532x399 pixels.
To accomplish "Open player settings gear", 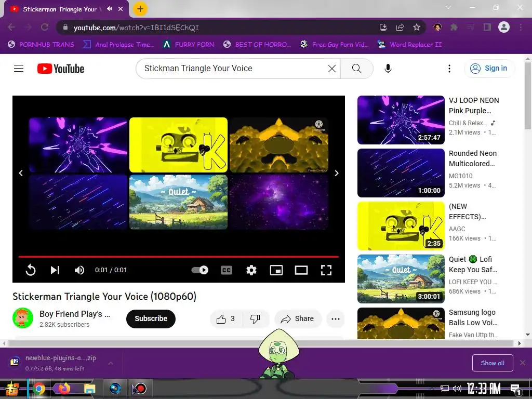I will pos(251,270).
